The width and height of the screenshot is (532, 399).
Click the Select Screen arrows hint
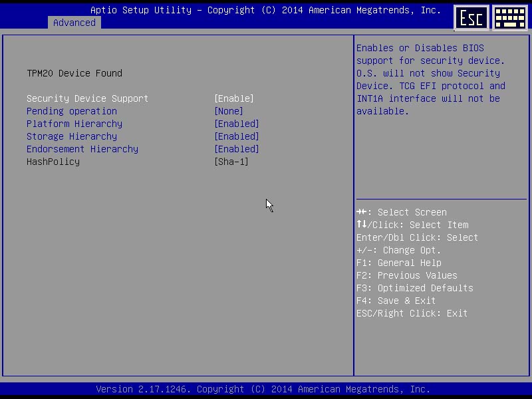(402, 212)
